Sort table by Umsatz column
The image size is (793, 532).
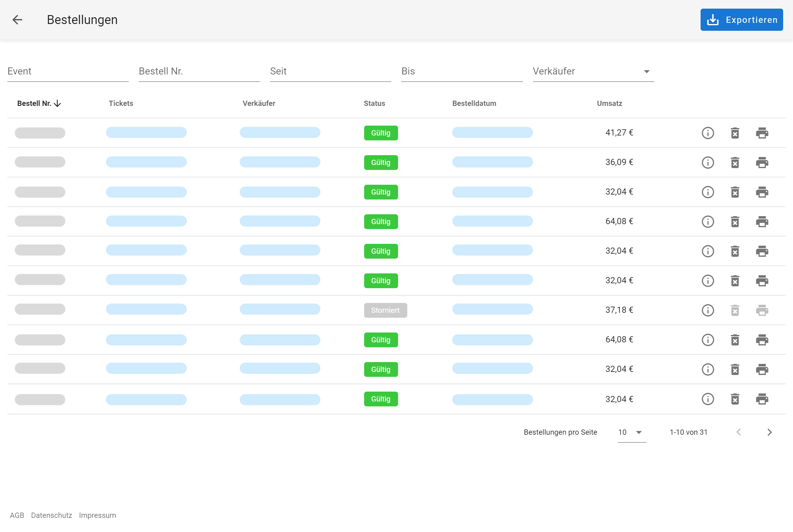pyautogui.click(x=609, y=103)
